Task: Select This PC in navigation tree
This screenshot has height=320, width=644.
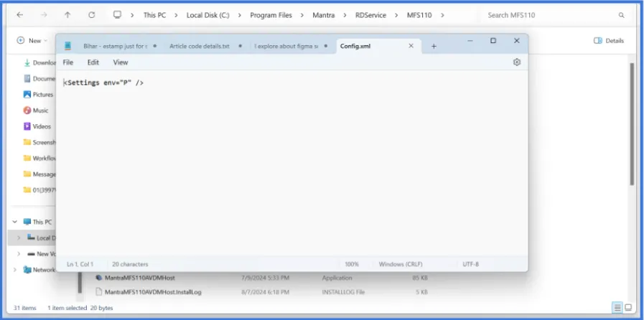Action: coord(37,222)
